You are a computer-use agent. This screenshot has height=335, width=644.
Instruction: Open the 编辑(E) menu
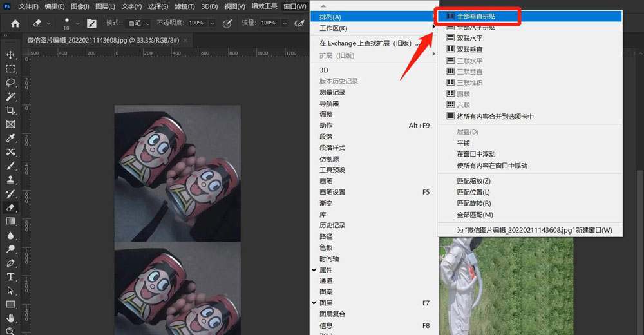pos(55,6)
